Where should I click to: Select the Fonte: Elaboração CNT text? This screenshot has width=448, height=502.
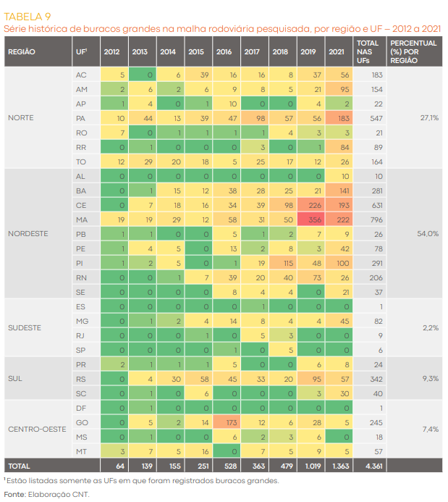46,495
